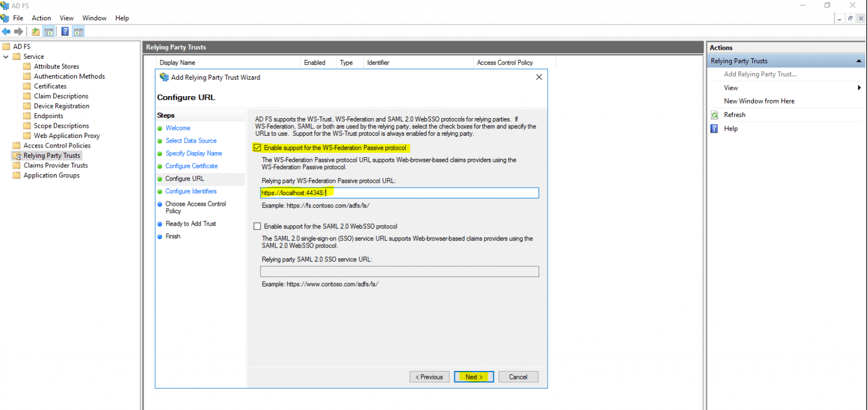Check Enable support for the SAML 2.0 WebSSO protocol
This screenshot has width=868, height=410.
(x=257, y=226)
